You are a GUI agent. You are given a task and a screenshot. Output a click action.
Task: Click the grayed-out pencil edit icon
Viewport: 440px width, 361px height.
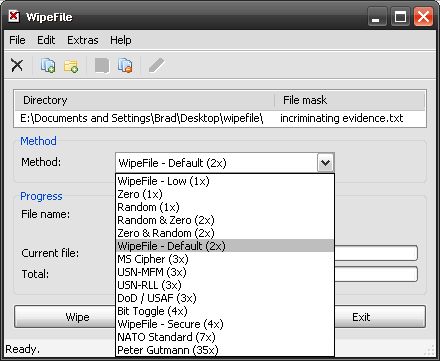click(156, 65)
